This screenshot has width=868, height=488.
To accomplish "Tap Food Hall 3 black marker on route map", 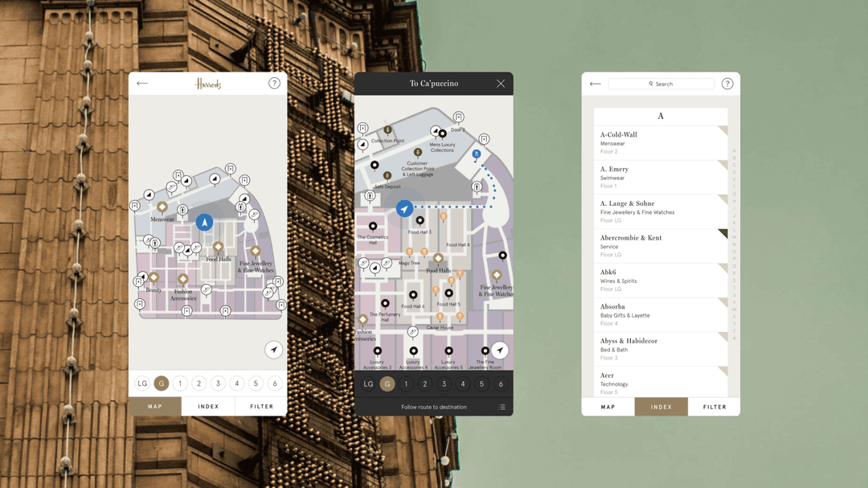I will tap(420, 221).
